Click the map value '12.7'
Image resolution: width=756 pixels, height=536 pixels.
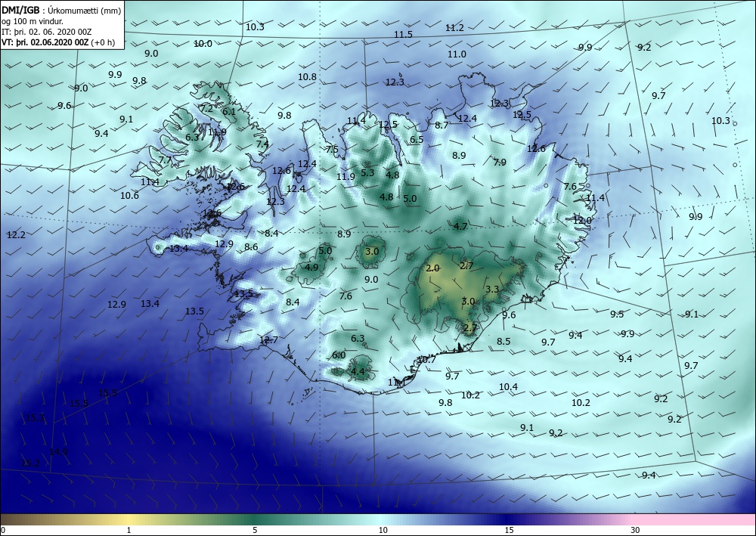click(x=268, y=340)
